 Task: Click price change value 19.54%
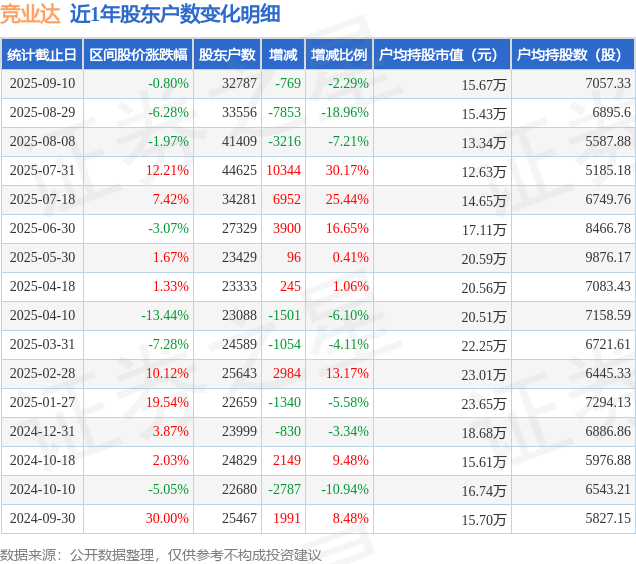[167, 403]
